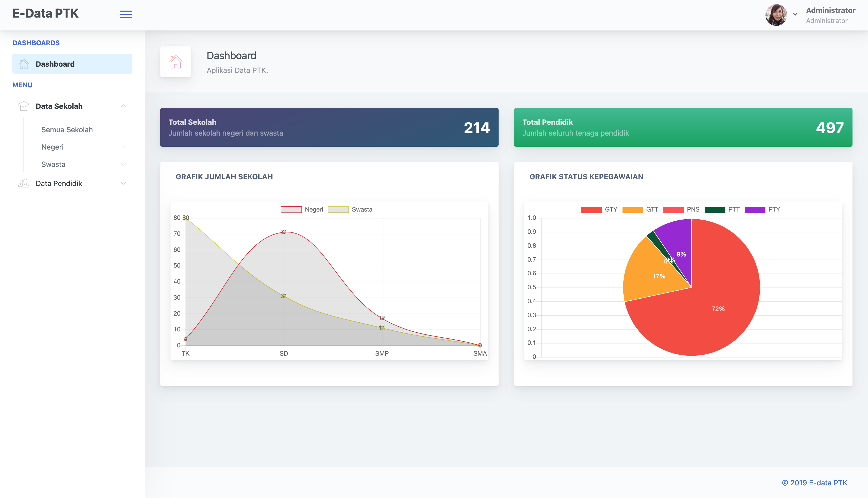Click the 72% red pie slice
Image resolution: width=868 pixels, height=498 pixels.
[x=718, y=308]
